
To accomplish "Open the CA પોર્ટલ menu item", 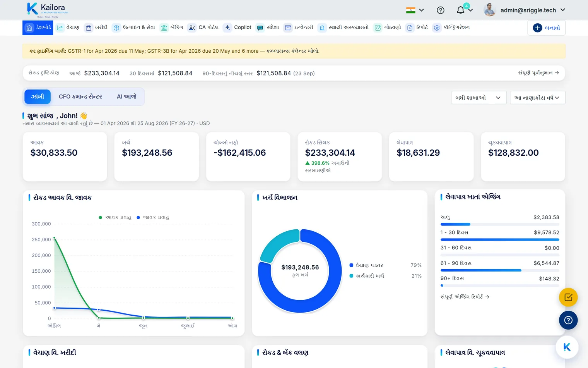I will point(203,28).
